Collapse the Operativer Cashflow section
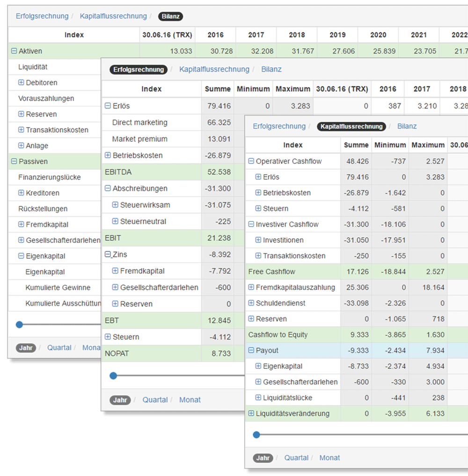Image resolution: width=468 pixels, height=476 pixels. 251,161
